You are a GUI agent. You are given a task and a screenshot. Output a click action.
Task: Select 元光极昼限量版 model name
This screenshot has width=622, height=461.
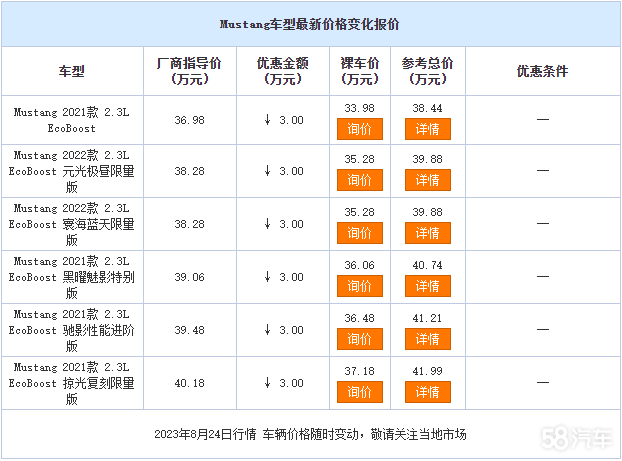[x=72, y=171]
